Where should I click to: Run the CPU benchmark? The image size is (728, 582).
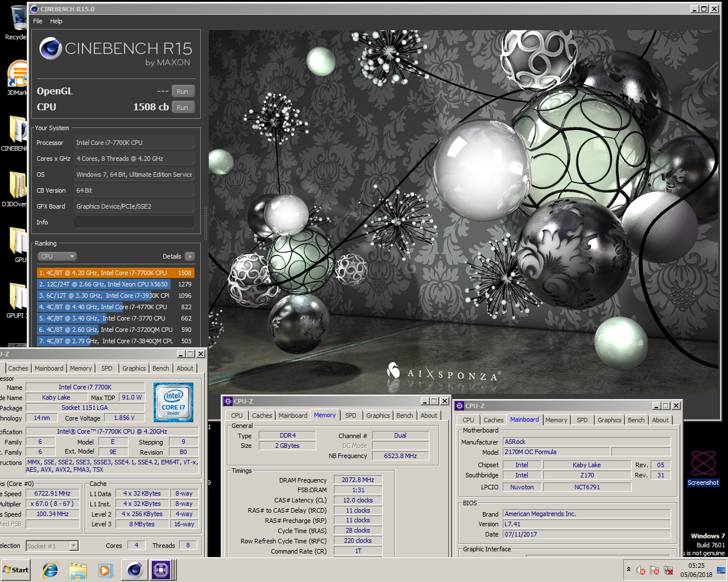(x=183, y=107)
